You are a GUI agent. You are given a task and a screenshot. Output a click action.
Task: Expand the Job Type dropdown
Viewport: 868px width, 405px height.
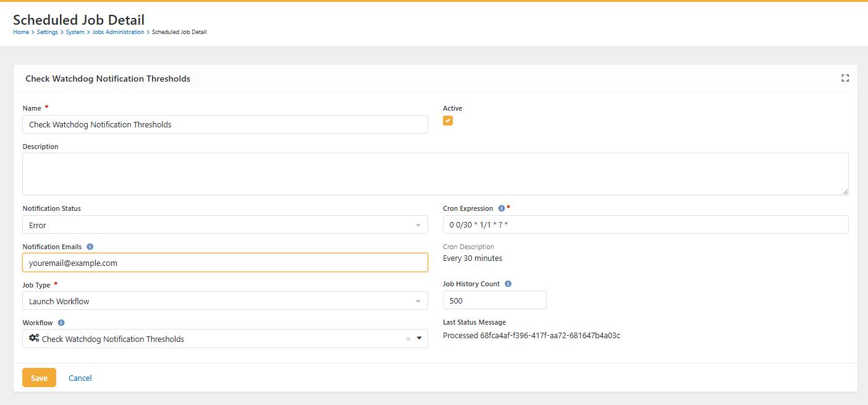tap(225, 301)
